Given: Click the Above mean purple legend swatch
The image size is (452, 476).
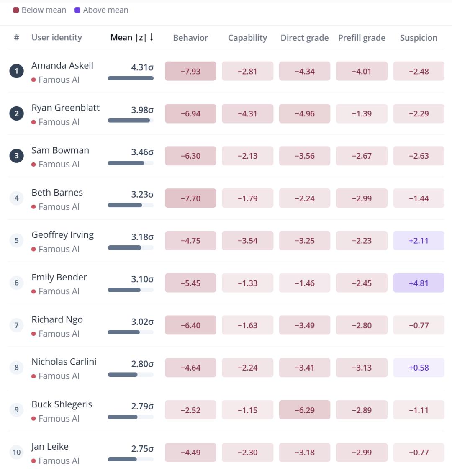Looking at the screenshot, I should (x=77, y=10).
